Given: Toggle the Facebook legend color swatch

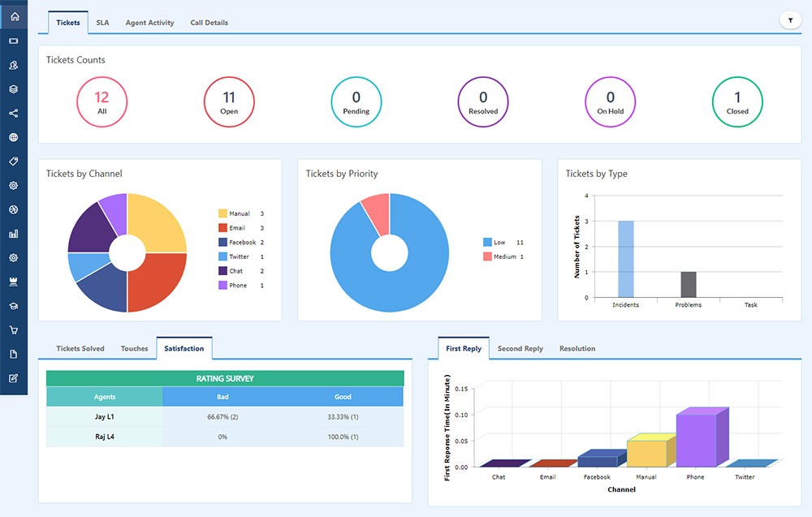Looking at the screenshot, I should [x=222, y=243].
